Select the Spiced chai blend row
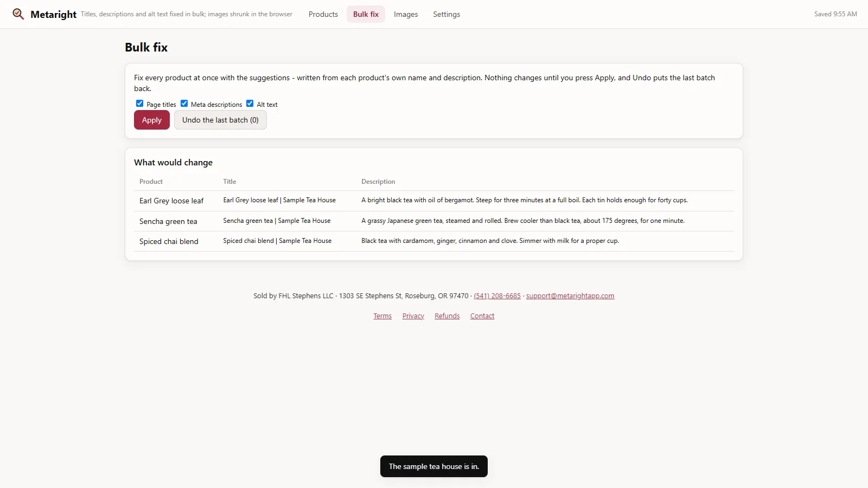 [434, 241]
